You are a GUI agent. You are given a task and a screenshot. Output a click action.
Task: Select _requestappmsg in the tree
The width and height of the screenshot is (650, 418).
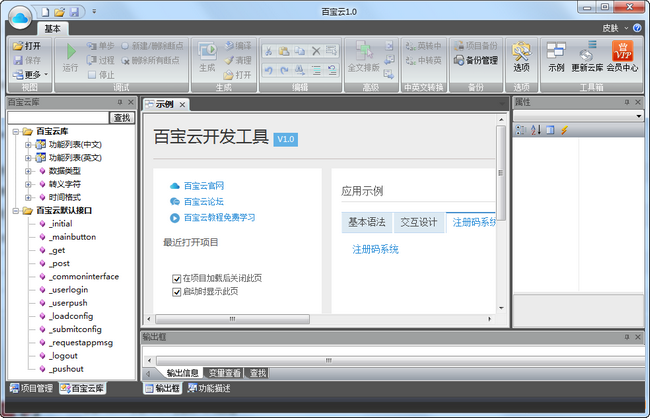[x=81, y=343]
